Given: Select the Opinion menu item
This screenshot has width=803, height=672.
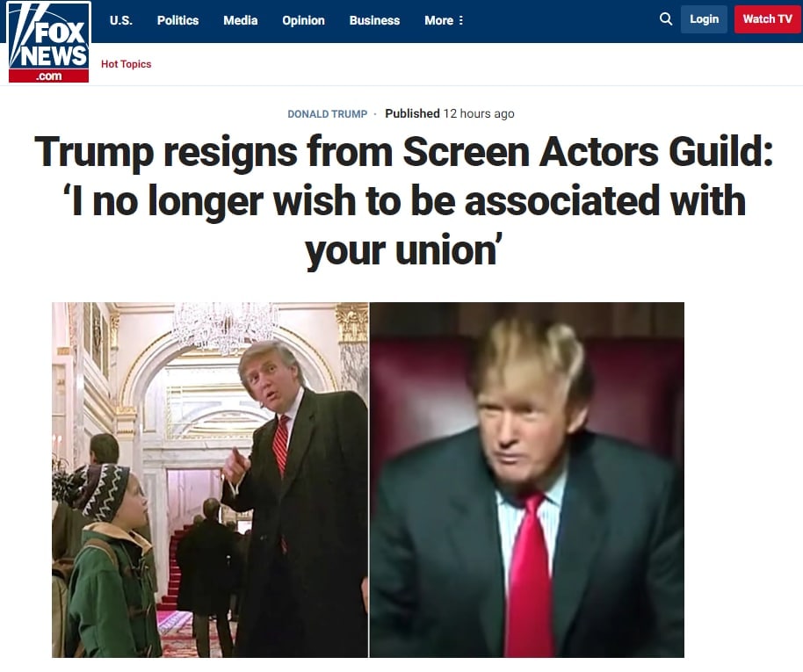Looking at the screenshot, I should tap(303, 20).
